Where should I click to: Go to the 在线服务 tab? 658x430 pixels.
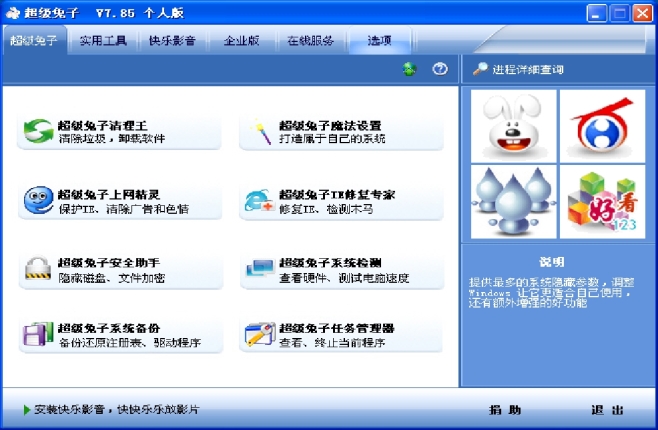coord(311,40)
